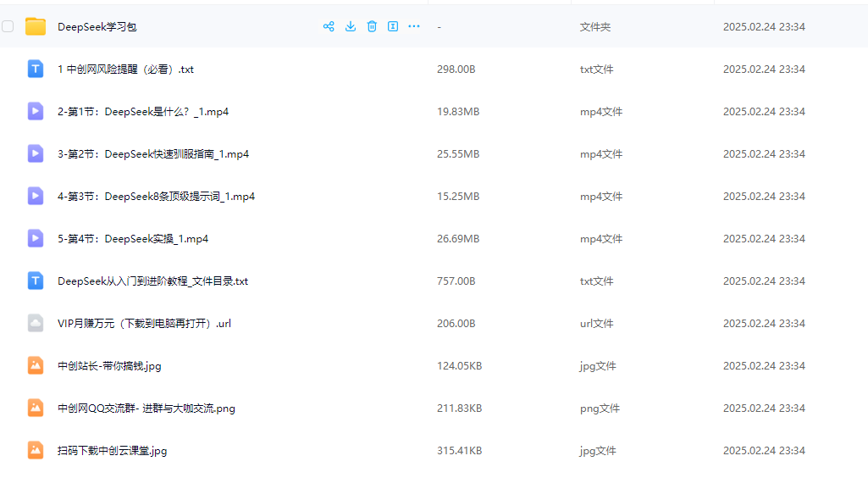This screenshot has height=478, width=868.
Task: Click the download icon for DeepSeek学习包
Action: pyautogui.click(x=351, y=26)
